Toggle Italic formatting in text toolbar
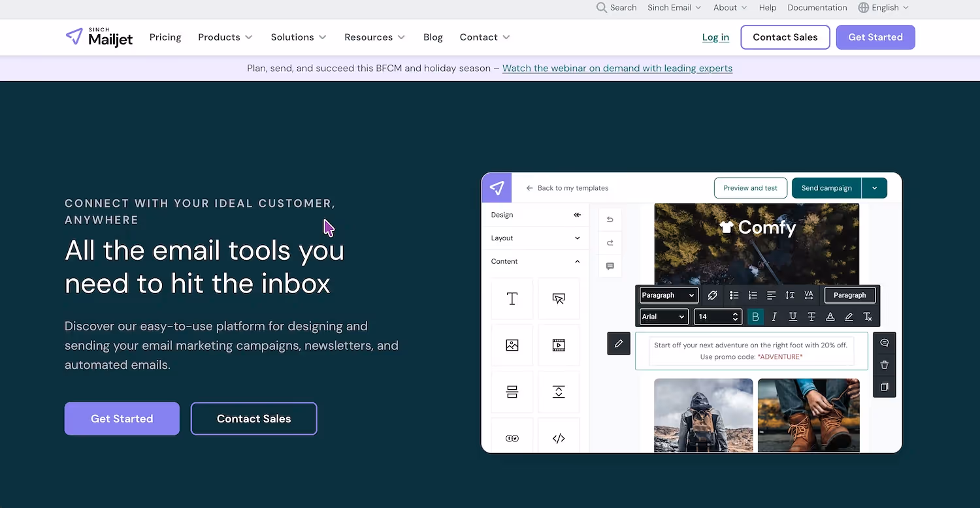This screenshot has height=508, width=980. [x=774, y=317]
